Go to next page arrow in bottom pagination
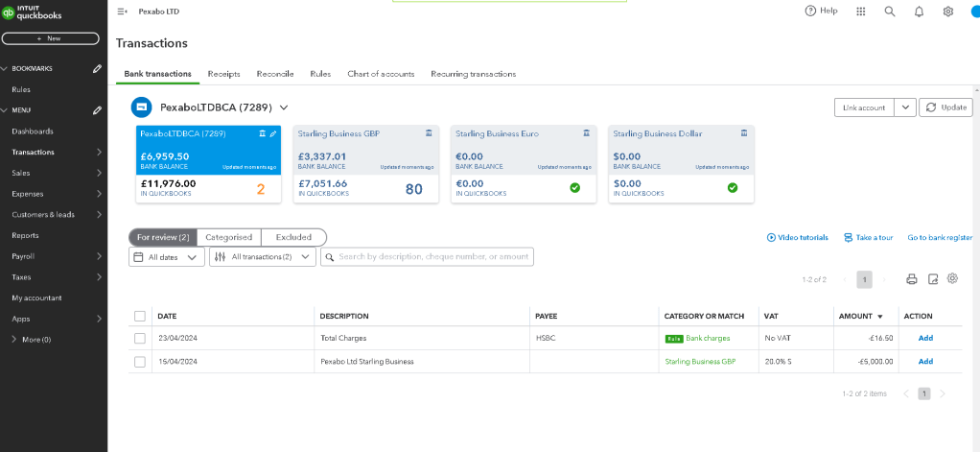 click(x=943, y=393)
